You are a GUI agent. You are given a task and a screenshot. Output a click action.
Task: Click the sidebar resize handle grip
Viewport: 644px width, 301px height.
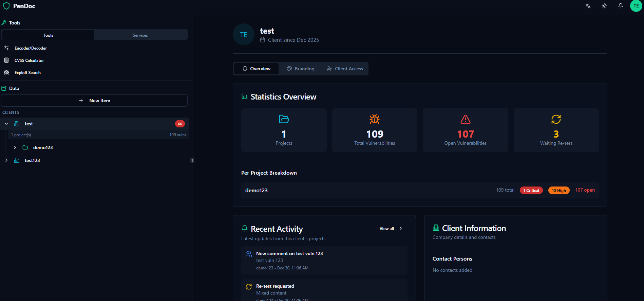coord(192,160)
